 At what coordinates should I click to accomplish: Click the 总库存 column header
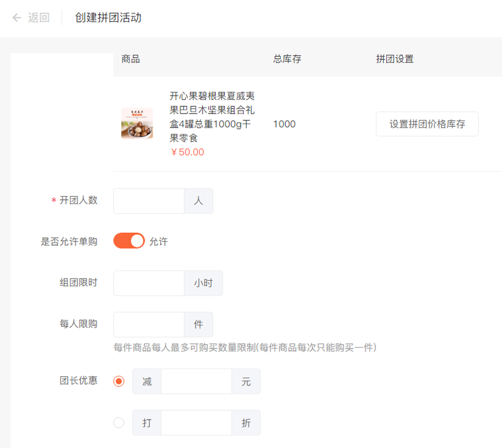click(287, 59)
